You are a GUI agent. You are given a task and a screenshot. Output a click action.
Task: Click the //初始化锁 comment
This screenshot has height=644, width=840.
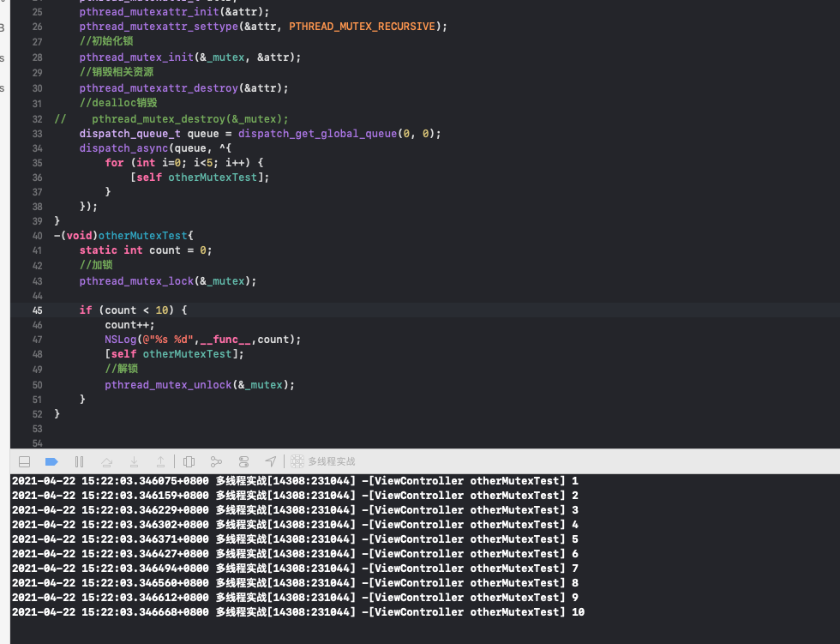[106, 41]
